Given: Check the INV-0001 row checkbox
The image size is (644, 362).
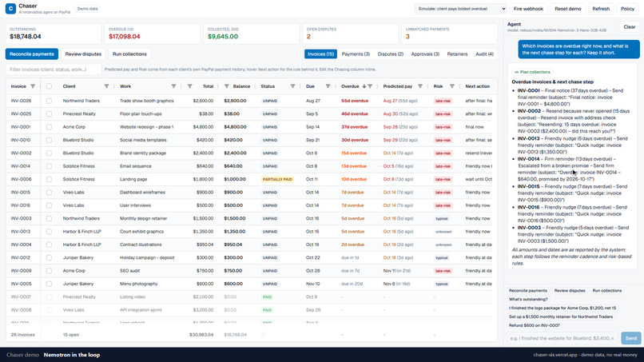Looking at the screenshot, I should point(49,127).
